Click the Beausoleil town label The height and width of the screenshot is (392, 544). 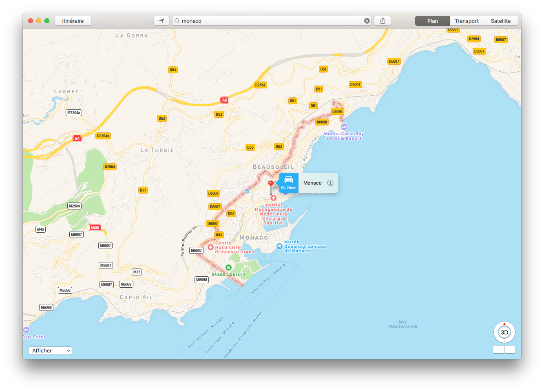pos(273,167)
